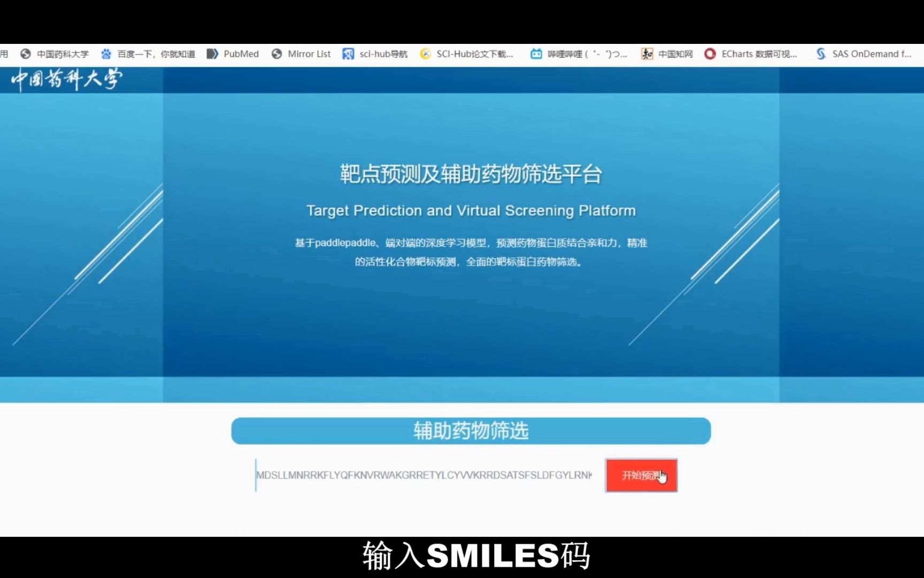This screenshot has height=578, width=924.
Task: Click the protein sequence input field
Action: click(x=424, y=475)
